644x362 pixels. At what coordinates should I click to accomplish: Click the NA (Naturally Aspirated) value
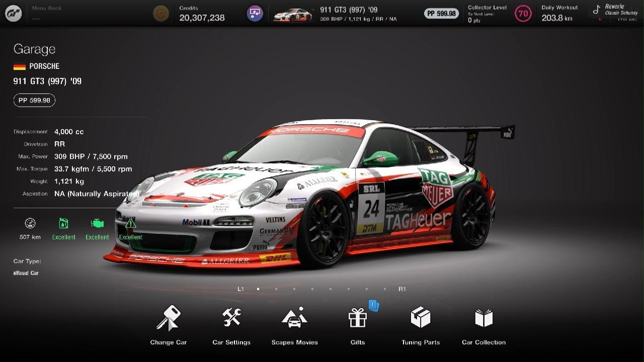(97, 194)
